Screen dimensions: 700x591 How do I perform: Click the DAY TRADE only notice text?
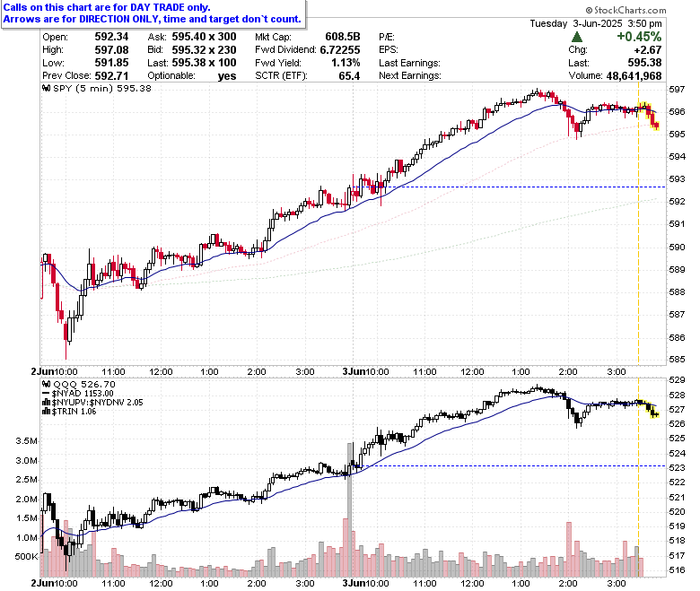[107, 7]
